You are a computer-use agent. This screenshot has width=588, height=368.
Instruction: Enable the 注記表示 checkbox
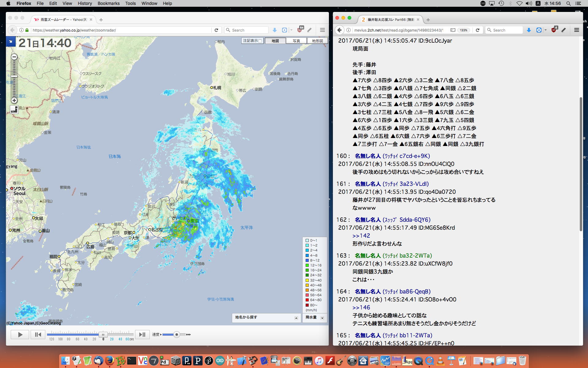pyautogui.click(x=260, y=41)
